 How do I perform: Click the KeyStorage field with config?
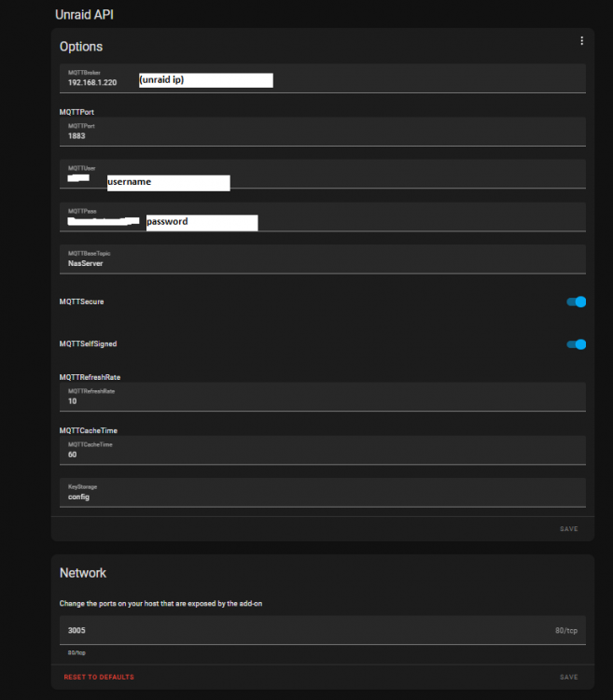point(323,493)
